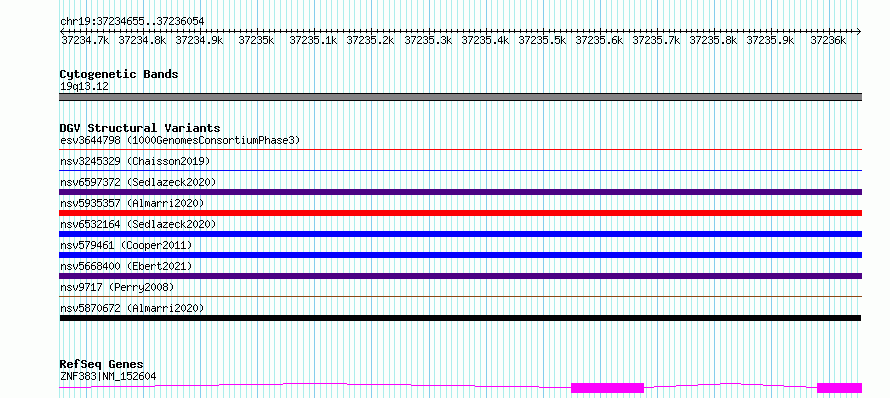Click the 37235.9k ruler tick label
This screenshot has height=398, width=890.
tap(770, 41)
